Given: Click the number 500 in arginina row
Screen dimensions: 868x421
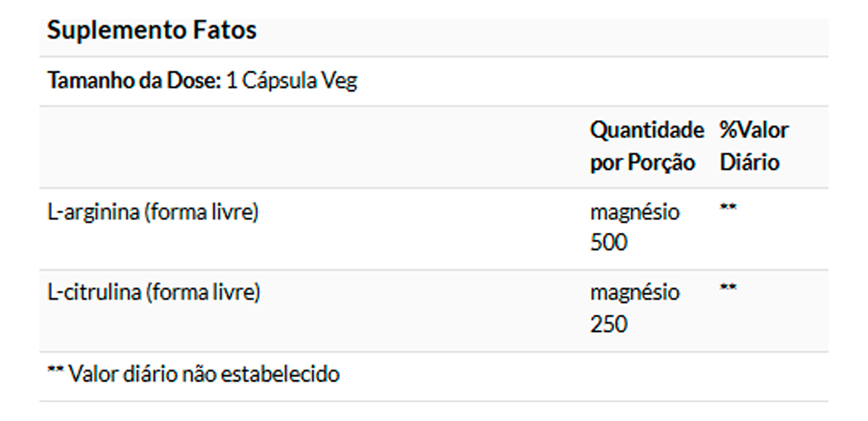Looking at the screenshot, I should pos(608,243).
